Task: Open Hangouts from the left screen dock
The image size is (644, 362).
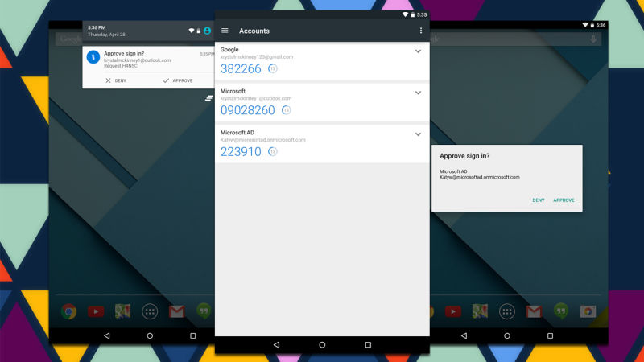Action: pyautogui.click(x=204, y=311)
